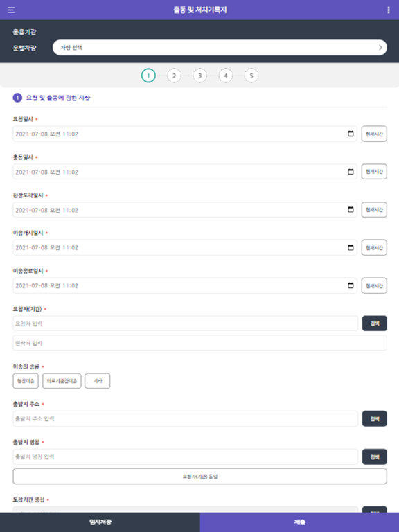399x532 pixels.
Task: Click the 요청일시 datetime field
Action: pyautogui.click(x=185, y=134)
